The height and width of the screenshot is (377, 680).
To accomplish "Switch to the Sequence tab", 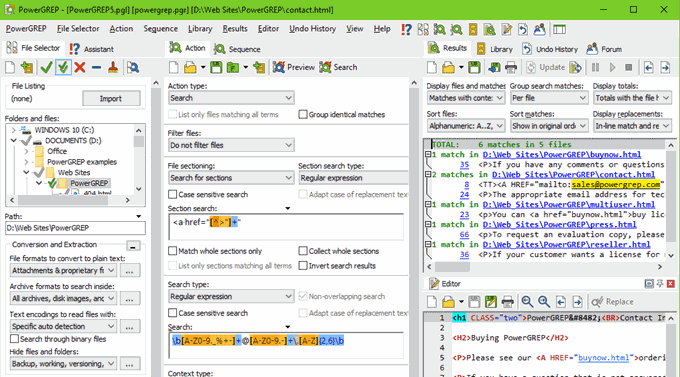I will (x=237, y=49).
